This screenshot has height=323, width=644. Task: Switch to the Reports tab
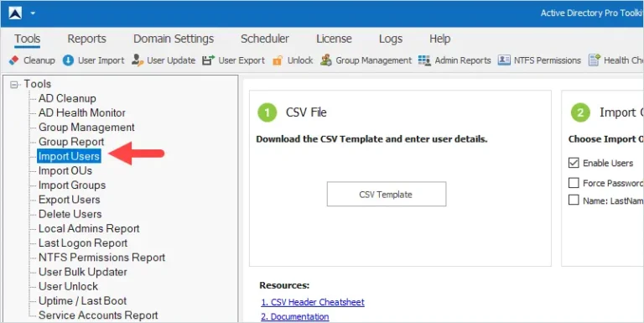coord(86,39)
